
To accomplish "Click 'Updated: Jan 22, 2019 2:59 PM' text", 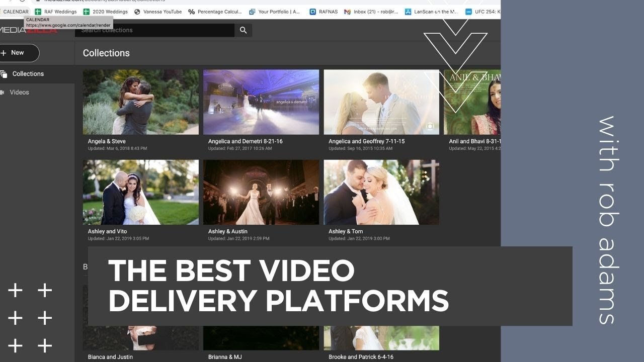I will tap(238, 238).
